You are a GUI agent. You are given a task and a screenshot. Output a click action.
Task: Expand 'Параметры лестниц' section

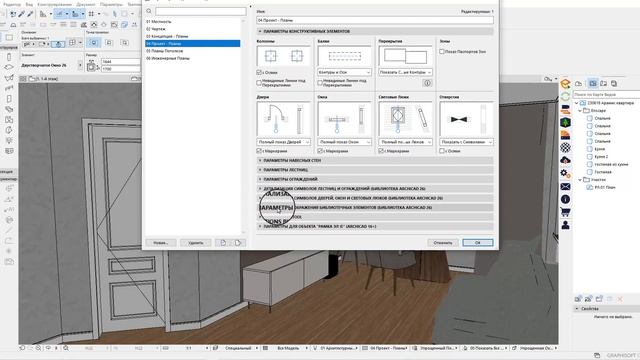[x=375, y=170]
